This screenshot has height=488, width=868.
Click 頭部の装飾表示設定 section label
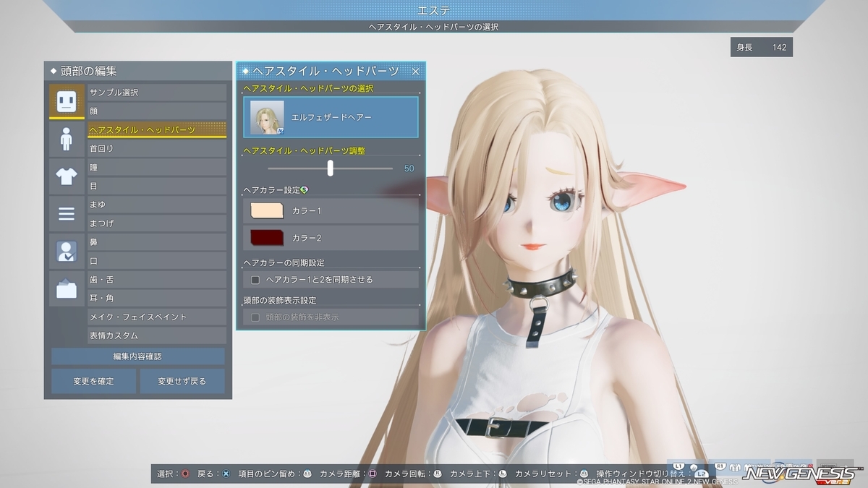[x=280, y=300]
